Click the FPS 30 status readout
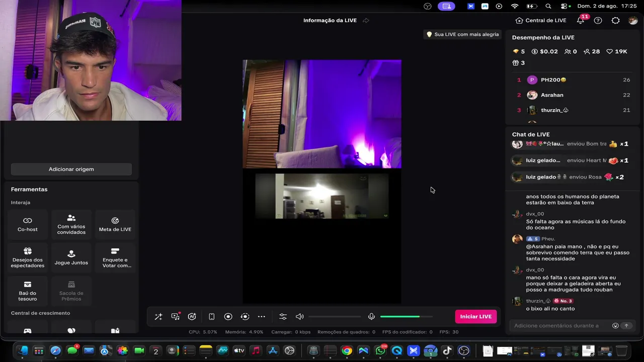 (x=449, y=332)
